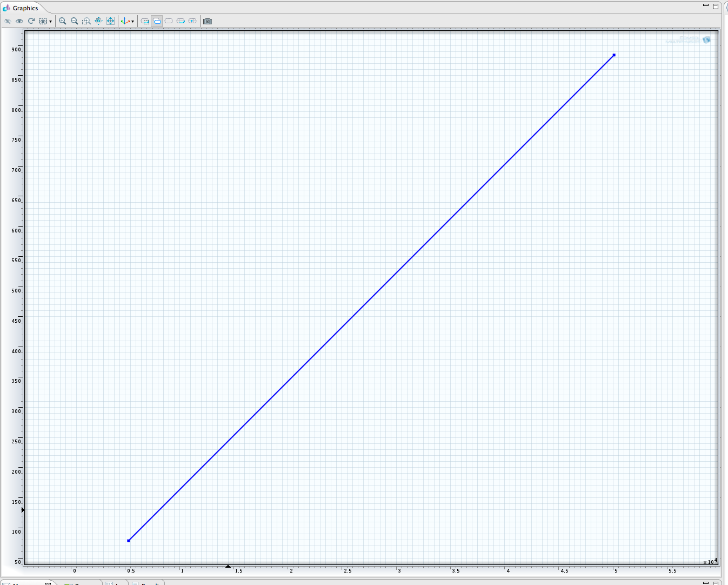
Task: Zoom out using the magnifier minus icon
Action: click(x=75, y=21)
